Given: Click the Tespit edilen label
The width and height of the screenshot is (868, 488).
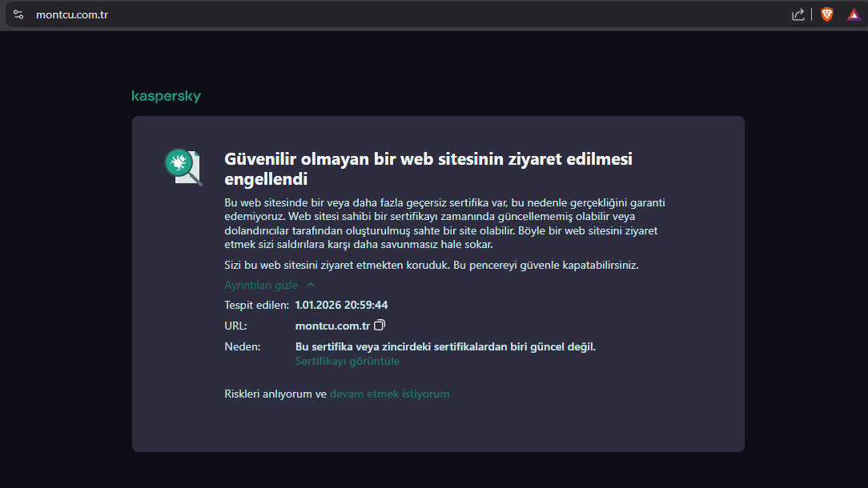Looking at the screenshot, I should (x=256, y=305).
